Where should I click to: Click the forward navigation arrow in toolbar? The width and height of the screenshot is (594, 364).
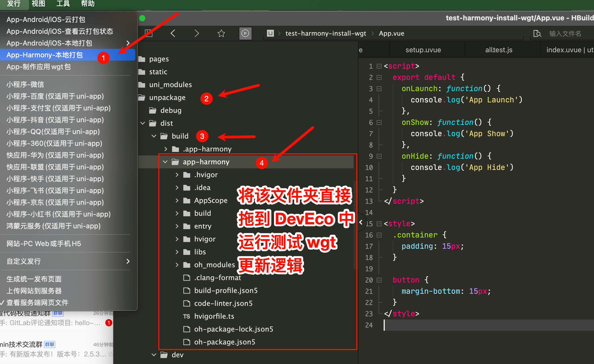point(197,34)
